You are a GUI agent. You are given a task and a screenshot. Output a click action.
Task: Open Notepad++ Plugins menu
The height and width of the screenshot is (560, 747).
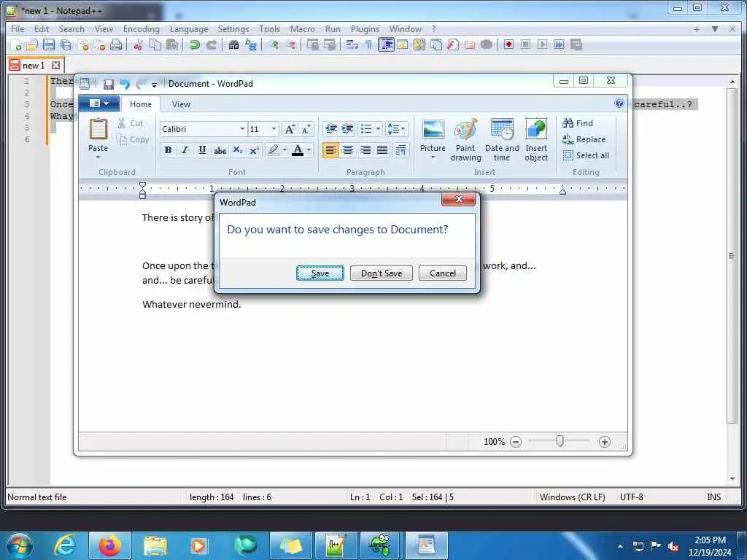pyautogui.click(x=365, y=29)
